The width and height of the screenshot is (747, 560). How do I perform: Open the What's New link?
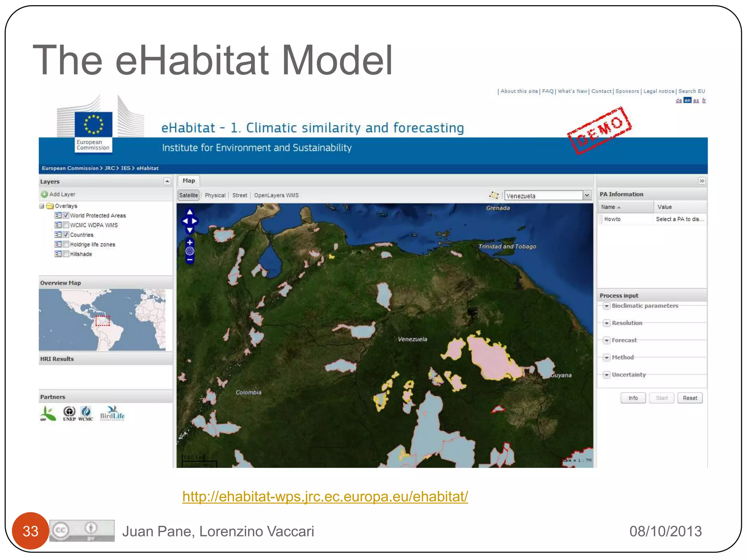(572, 91)
